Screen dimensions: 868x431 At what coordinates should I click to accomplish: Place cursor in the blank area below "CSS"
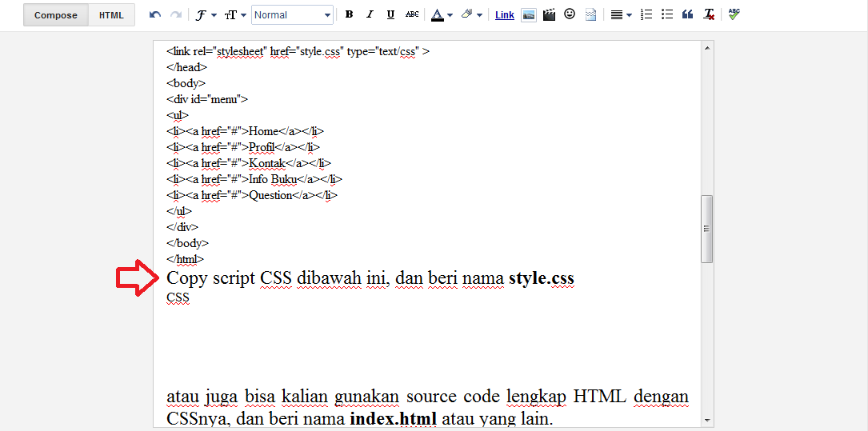427,345
